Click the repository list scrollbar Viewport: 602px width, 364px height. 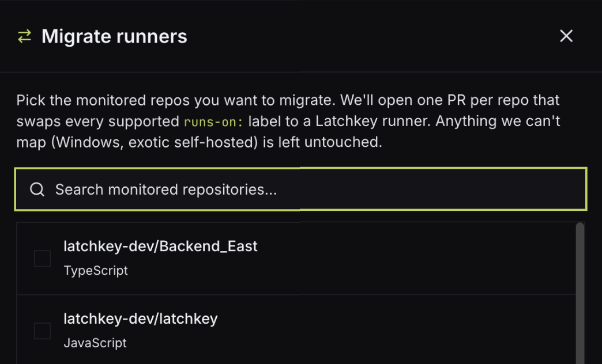pyautogui.click(x=580, y=293)
